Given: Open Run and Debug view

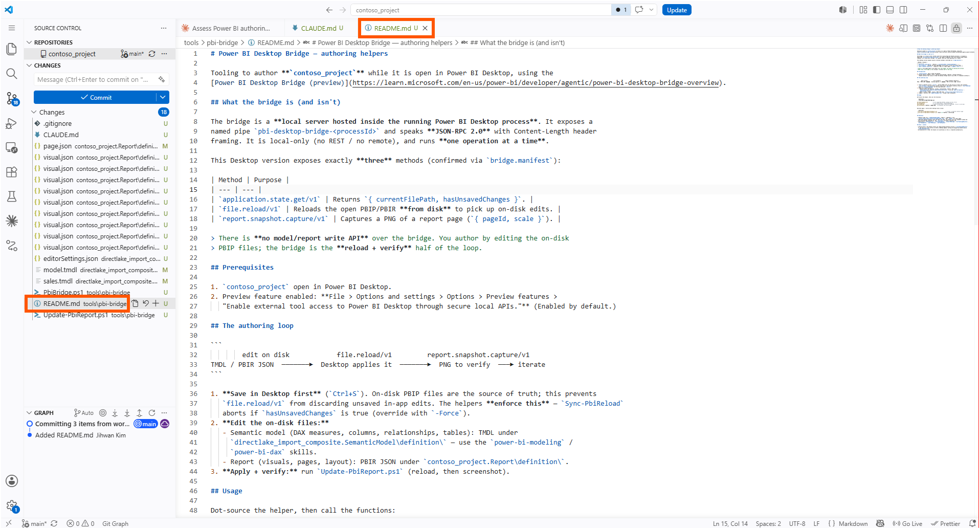Looking at the screenshot, I should click(11, 123).
